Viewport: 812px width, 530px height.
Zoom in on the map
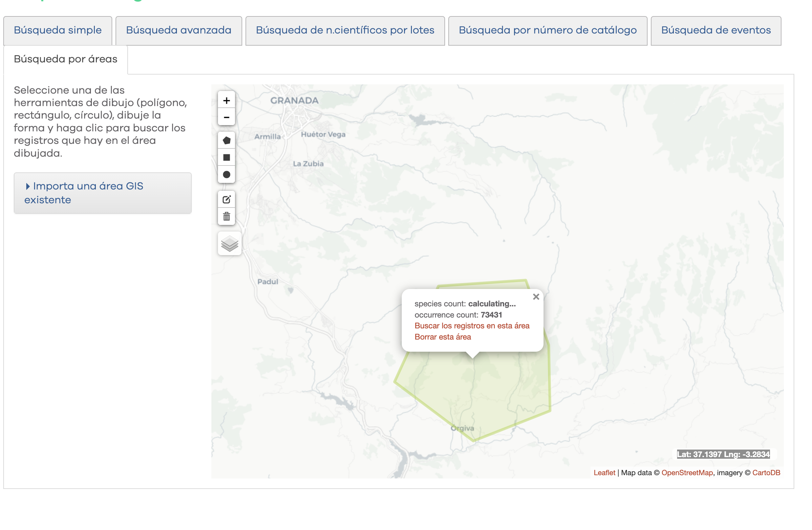click(226, 101)
